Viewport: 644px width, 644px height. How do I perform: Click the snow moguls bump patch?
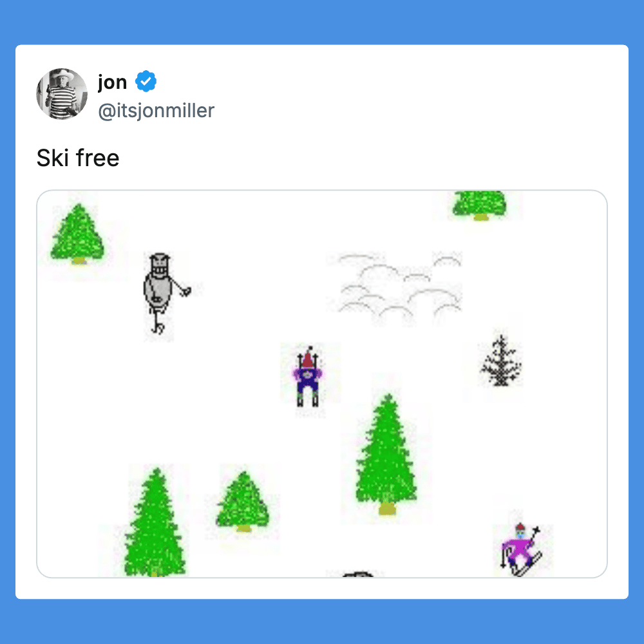tap(400, 285)
